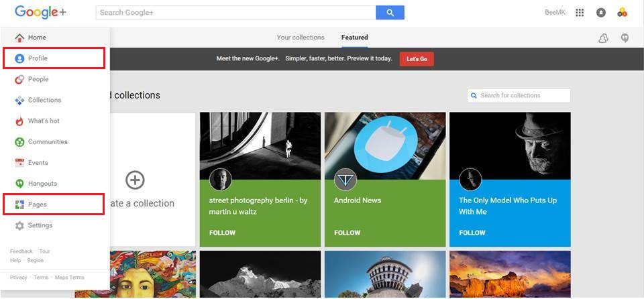644x299 pixels.
Task: Open the Android News cover image
Action: tap(385, 145)
